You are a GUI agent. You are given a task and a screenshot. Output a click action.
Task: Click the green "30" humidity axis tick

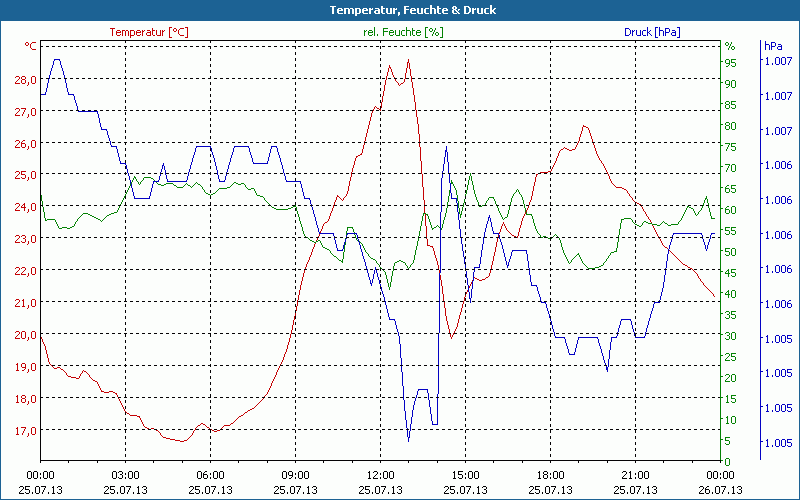coord(731,336)
